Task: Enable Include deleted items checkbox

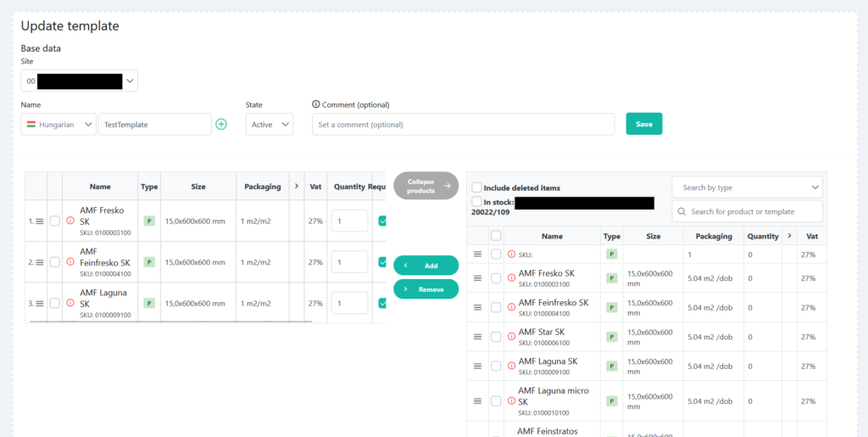Action: pyautogui.click(x=476, y=188)
